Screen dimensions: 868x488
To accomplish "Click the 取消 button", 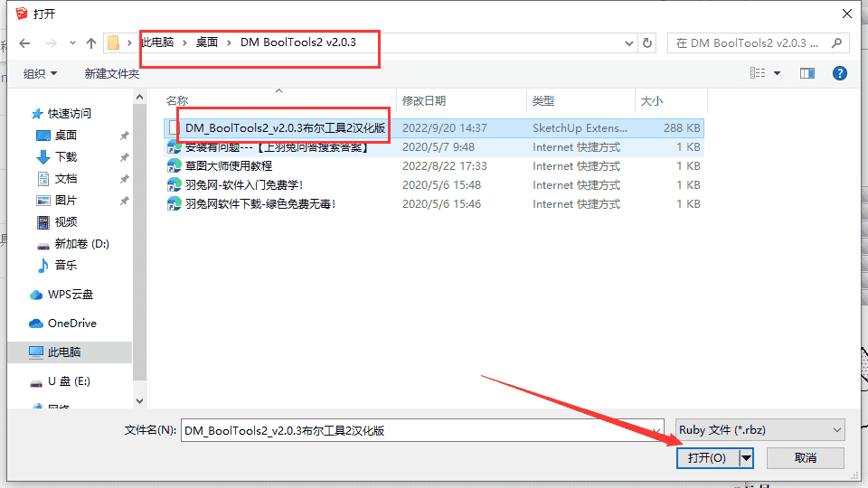I will coord(806,458).
